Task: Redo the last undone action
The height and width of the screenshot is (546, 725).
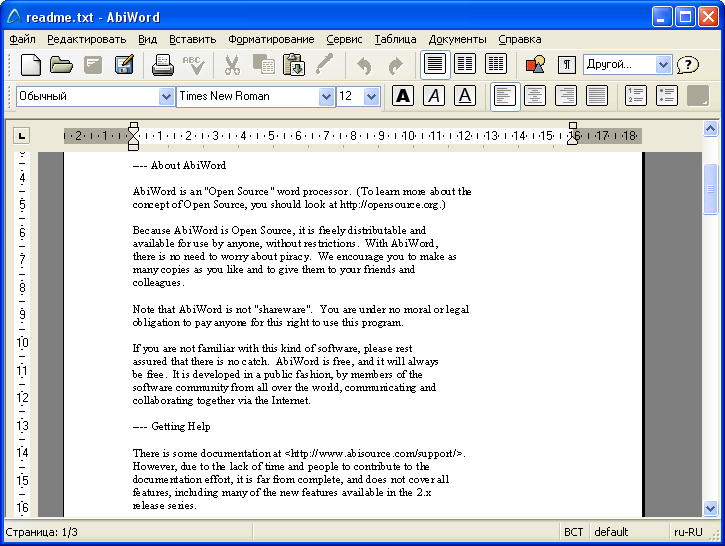Action: coord(395,65)
